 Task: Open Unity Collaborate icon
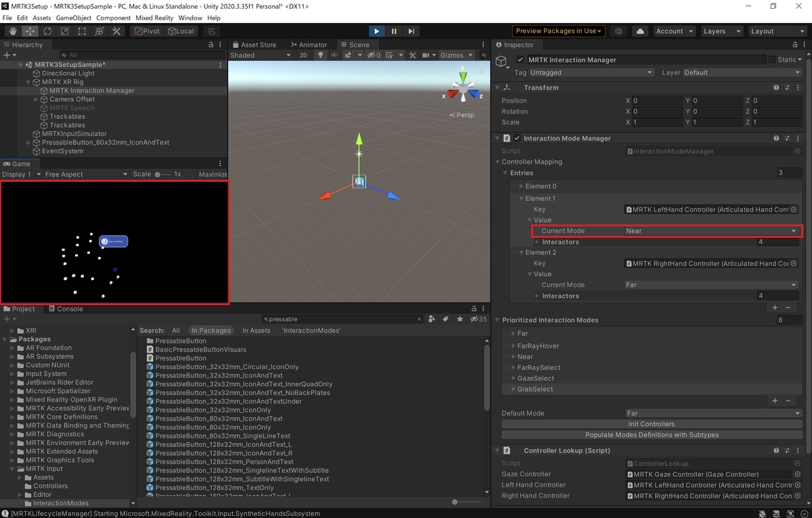tap(618, 31)
